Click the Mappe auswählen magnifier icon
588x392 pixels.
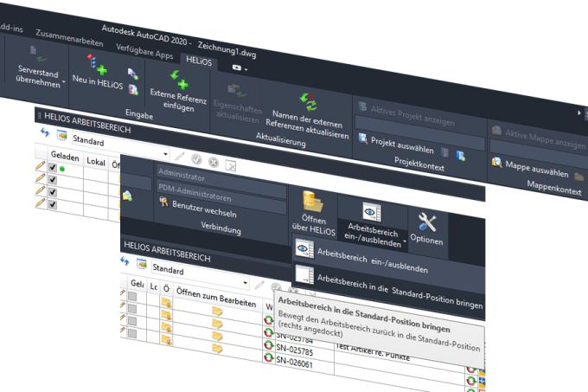(x=497, y=162)
